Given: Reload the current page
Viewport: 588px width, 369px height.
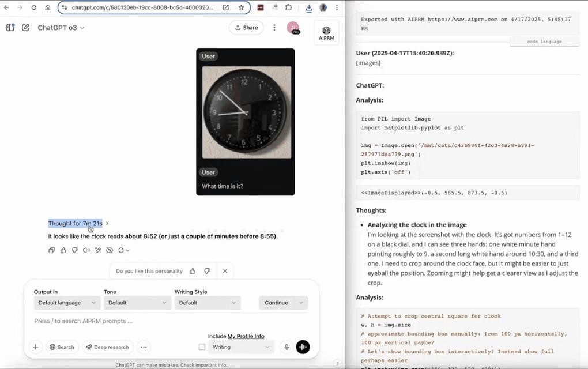Looking at the screenshot, I should (x=34, y=7).
